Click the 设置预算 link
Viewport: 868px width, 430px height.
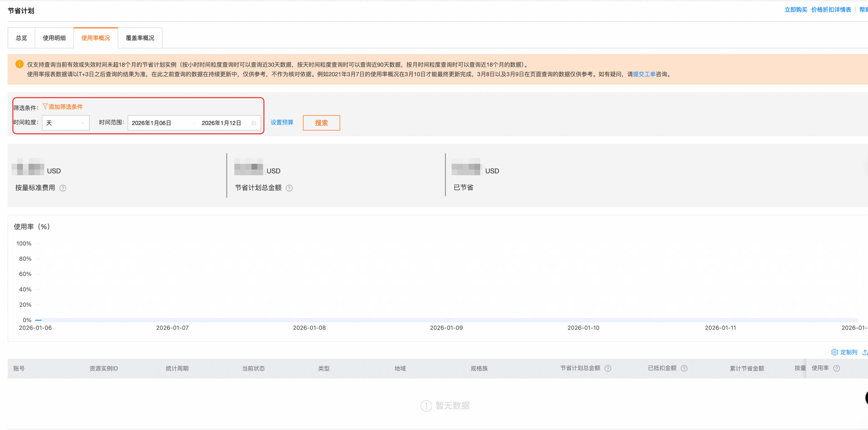(x=282, y=122)
